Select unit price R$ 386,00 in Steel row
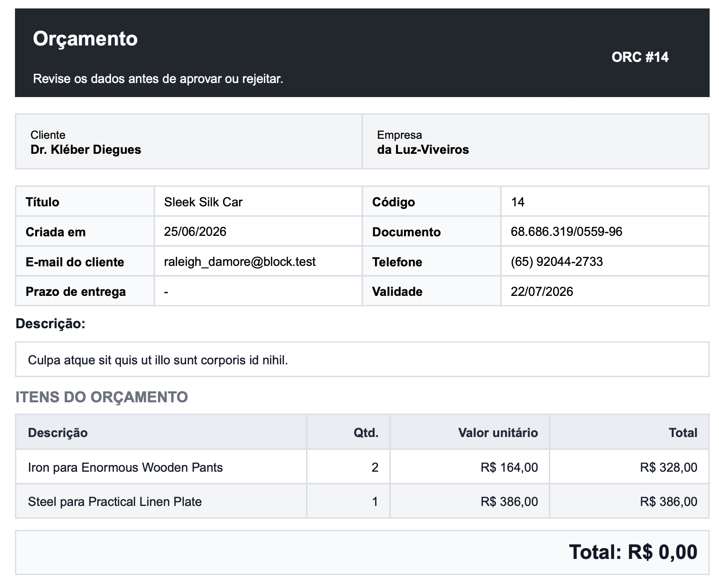The width and height of the screenshot is (719, 588). click(x=509, y=502)
